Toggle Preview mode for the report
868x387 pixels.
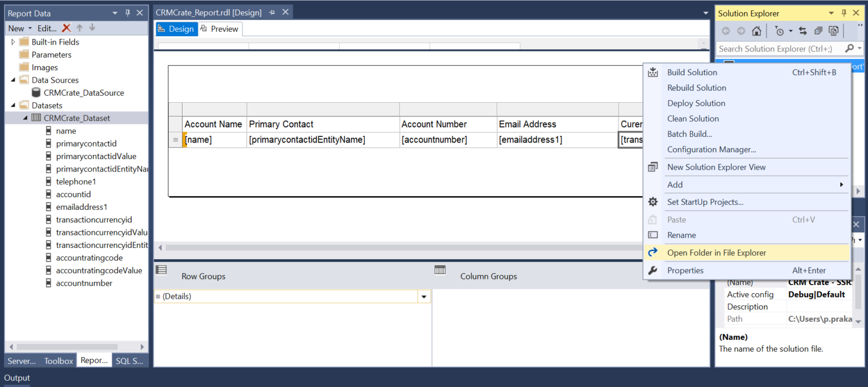(220, 28)
